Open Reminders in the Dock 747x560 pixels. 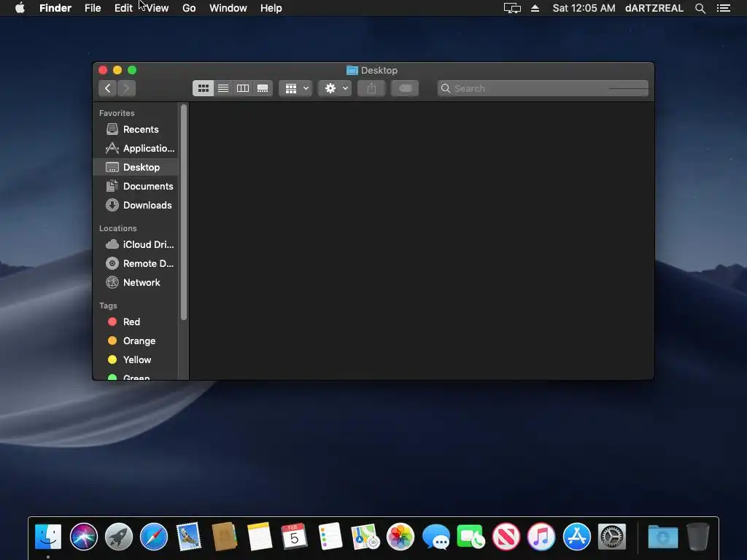330,537
